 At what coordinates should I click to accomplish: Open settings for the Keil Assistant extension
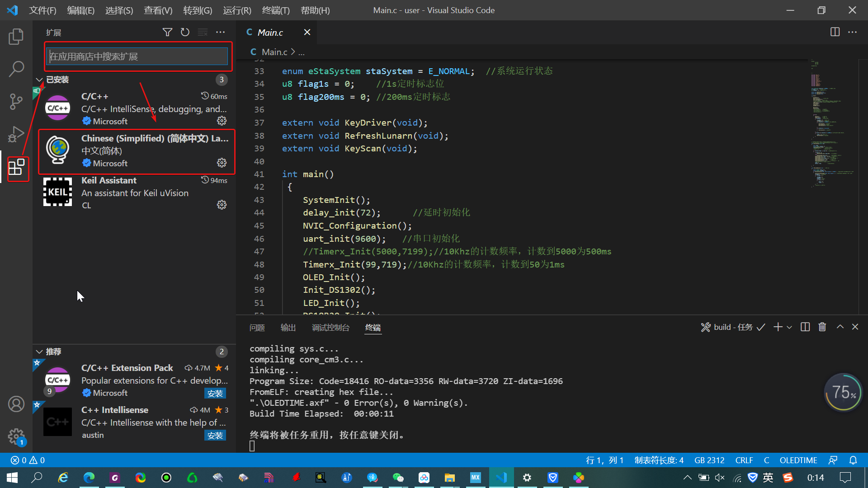pyautogui.click(x=222, y=205)
